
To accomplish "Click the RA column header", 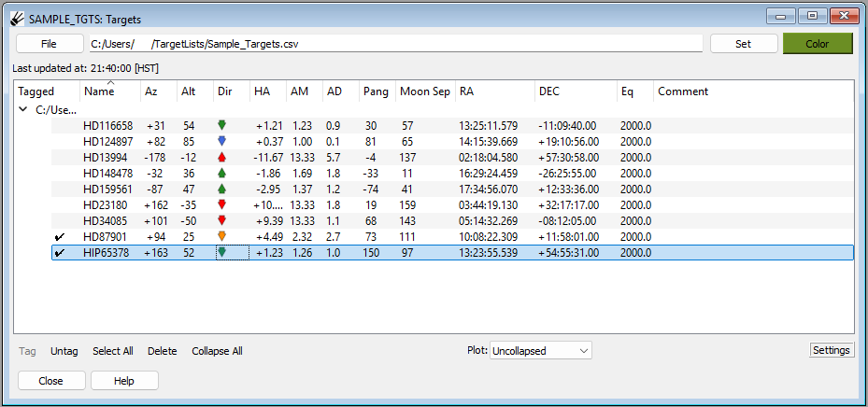I will tap(495, 91).
